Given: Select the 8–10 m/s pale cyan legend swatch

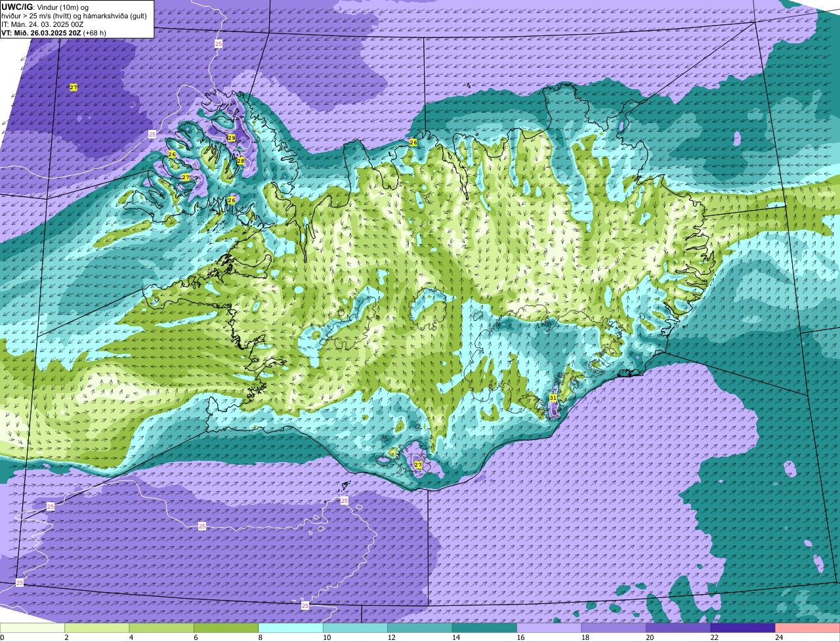Looking at the screenshot, I should tap(291, 628).
